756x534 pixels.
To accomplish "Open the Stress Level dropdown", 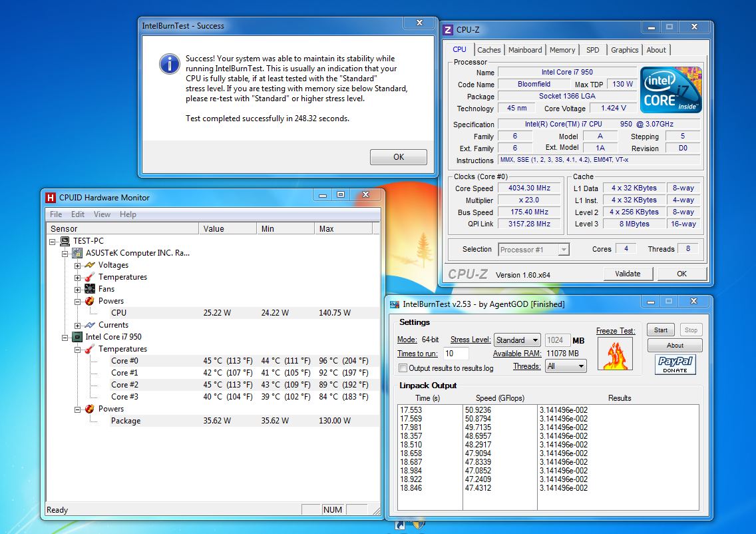I will tap(517, 340).
